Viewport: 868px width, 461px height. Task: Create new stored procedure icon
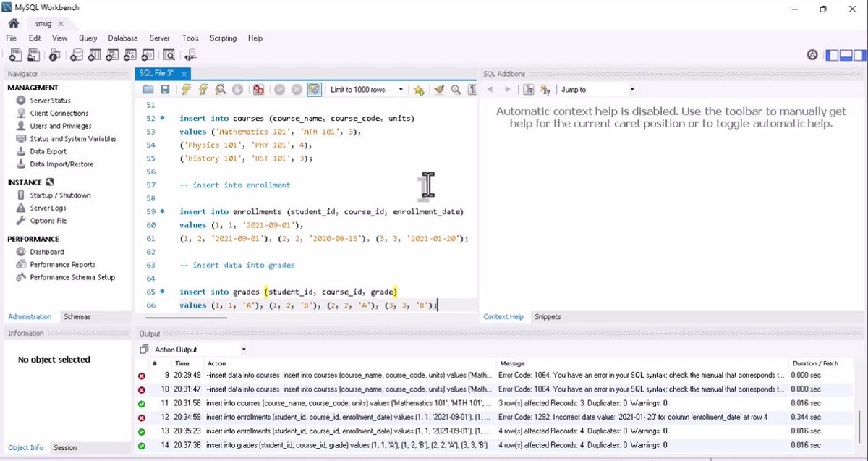[x=130, y=54]
